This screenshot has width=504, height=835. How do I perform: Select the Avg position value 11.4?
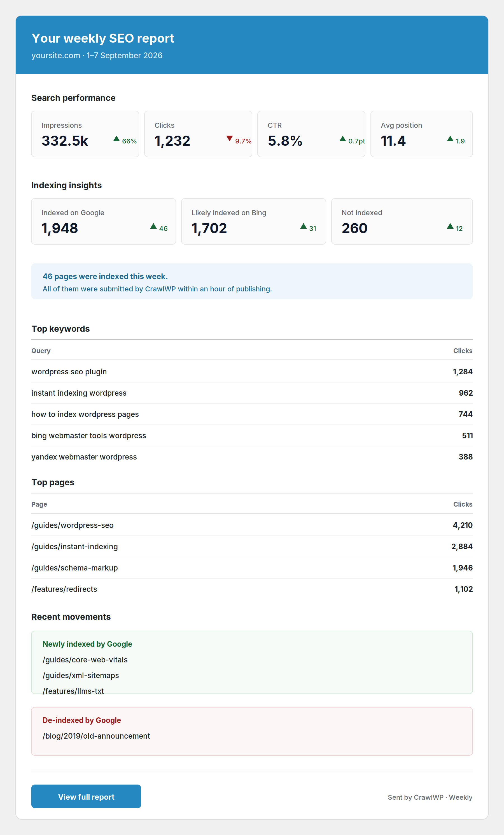393,141
